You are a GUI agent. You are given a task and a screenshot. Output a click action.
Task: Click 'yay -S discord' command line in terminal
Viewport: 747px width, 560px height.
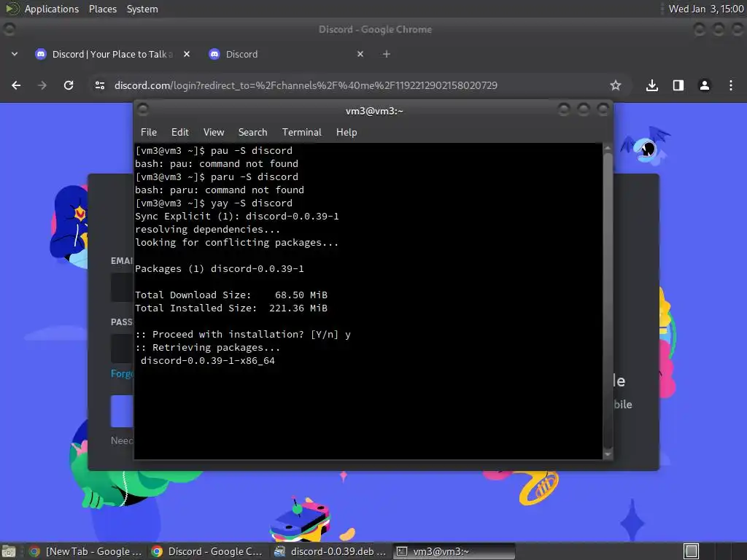click(214, 203)
